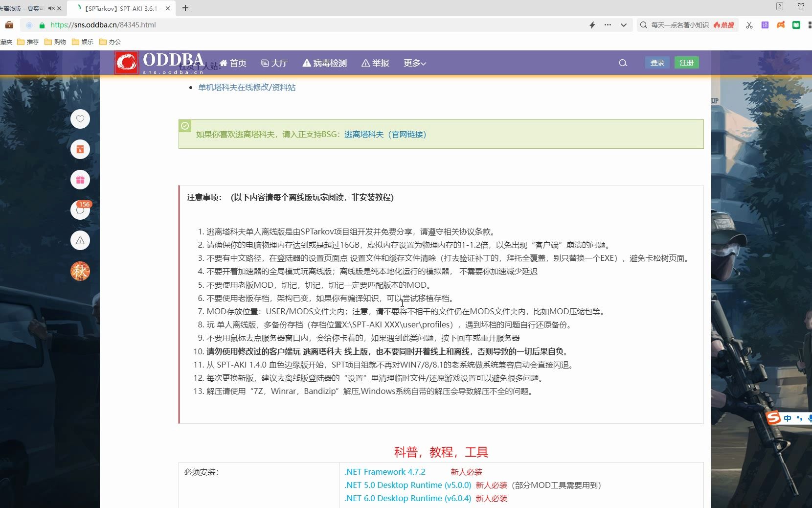Click the tab count 2 icon
812x508 pixels.
780,6
